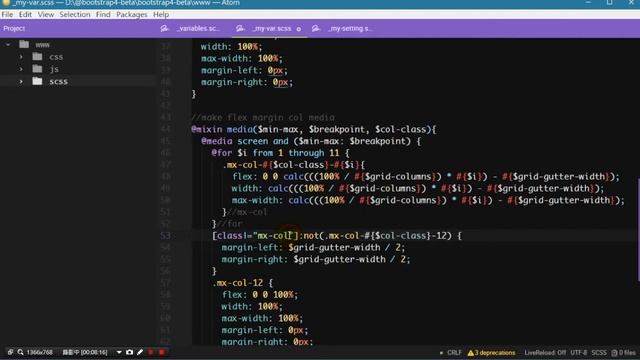This screenshot has width=640, height=360.
Task: Click line number 53 in the gutter
Action: (x=165, y=236)
